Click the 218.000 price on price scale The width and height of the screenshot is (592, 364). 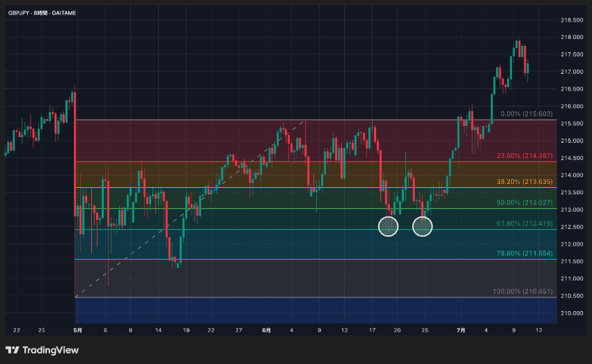[x=572, y=37]
